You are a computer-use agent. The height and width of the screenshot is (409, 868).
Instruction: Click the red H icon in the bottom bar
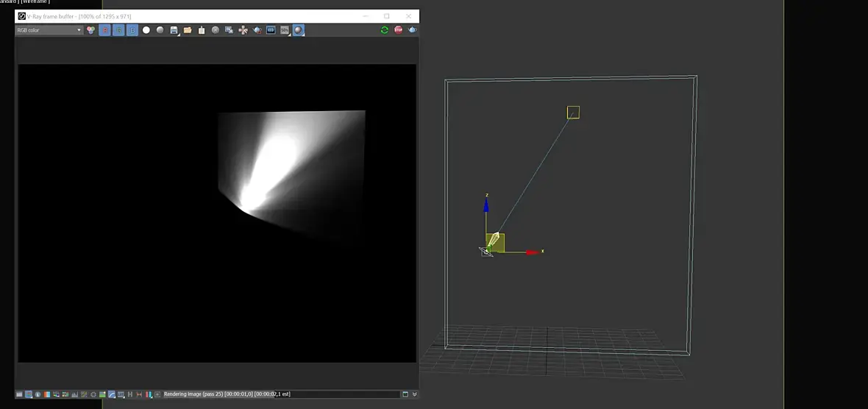point(139,394)
